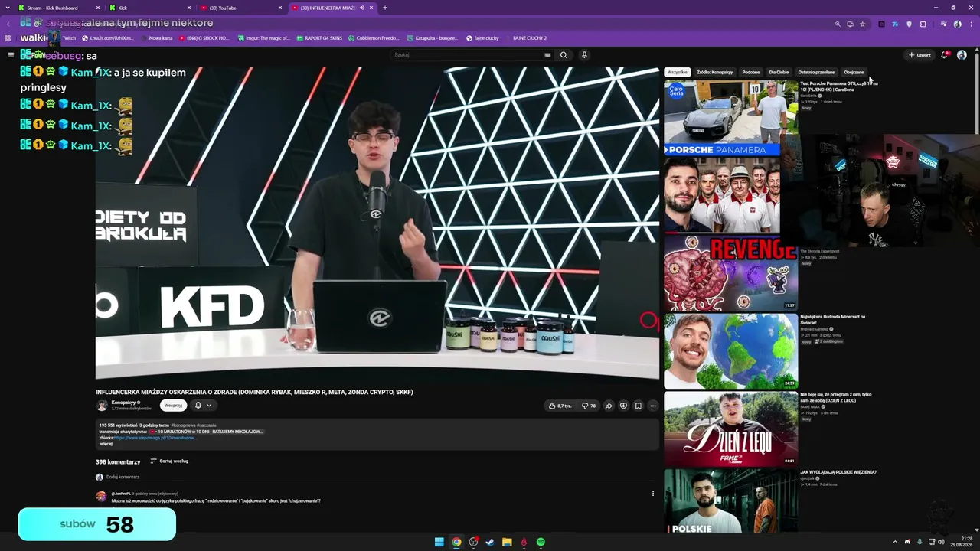Open the Dzień z Lequ video thumbnail
Viewport: 980px width, 551px height.
[x=730, y=429]
